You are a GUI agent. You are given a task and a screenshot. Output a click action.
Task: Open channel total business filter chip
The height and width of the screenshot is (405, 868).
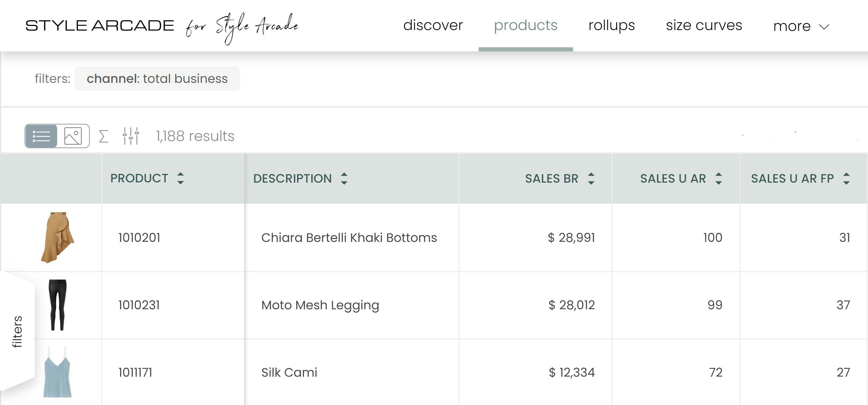[157, 78]
